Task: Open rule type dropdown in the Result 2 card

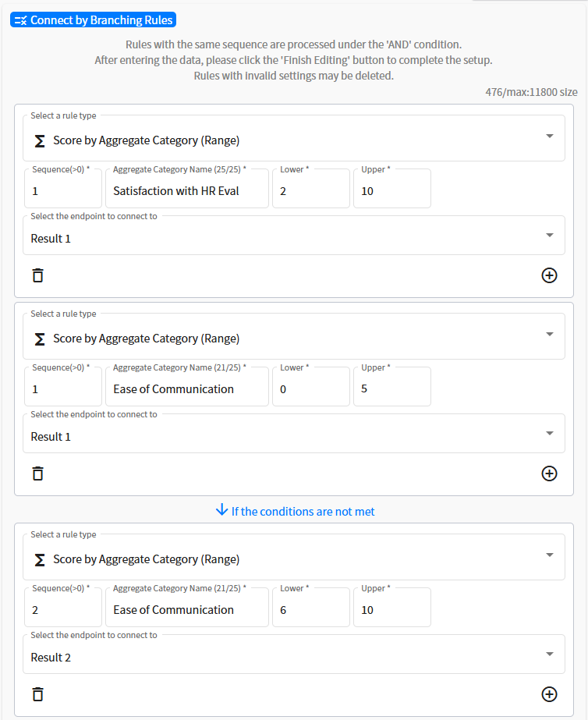Action: 294,557
